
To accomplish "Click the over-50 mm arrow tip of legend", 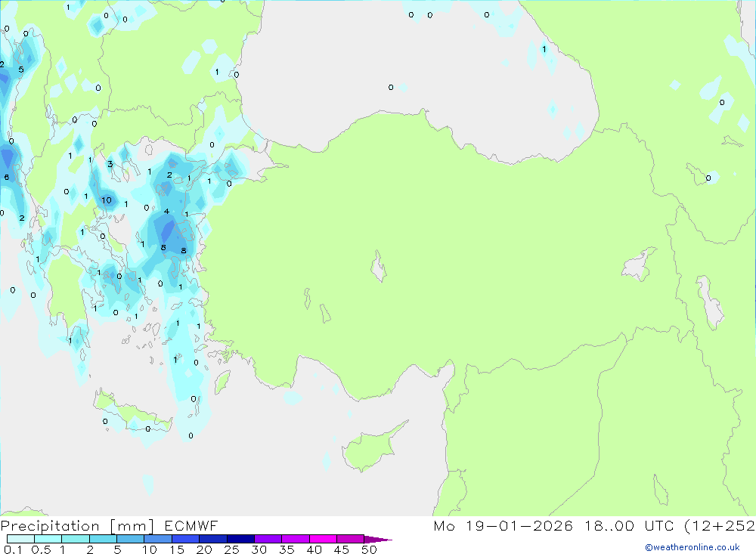I will (378, 540).
